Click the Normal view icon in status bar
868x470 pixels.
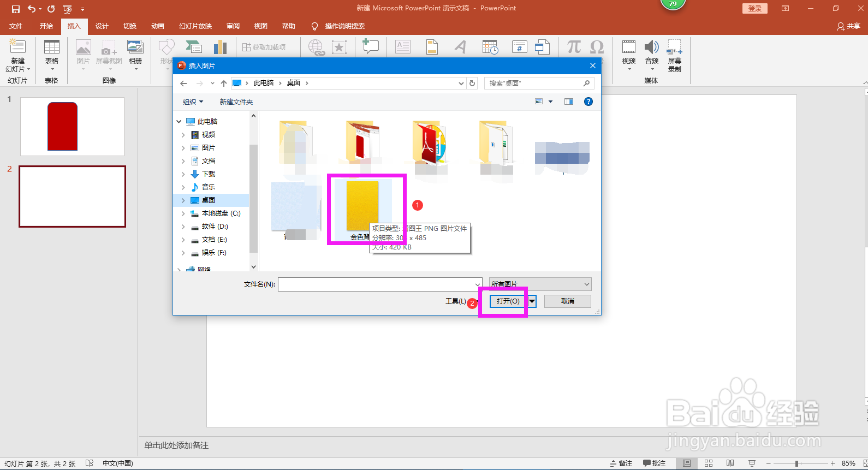click(x=687, y=463)
